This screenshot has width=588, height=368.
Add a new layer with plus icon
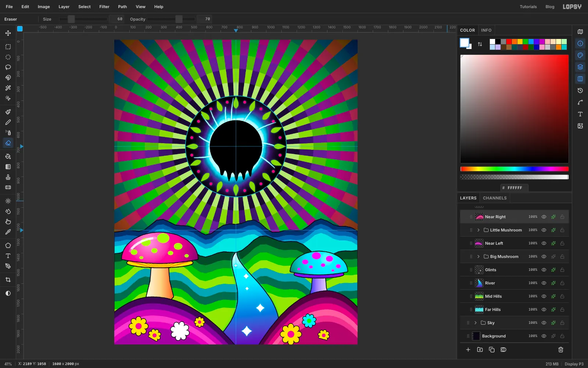468,350
